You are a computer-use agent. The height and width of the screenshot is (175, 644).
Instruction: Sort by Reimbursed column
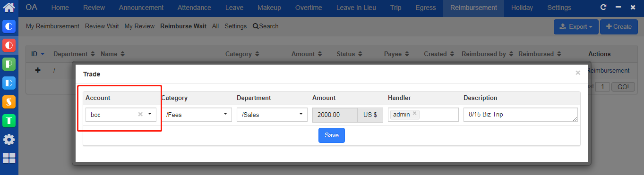[x=539, y=54]
